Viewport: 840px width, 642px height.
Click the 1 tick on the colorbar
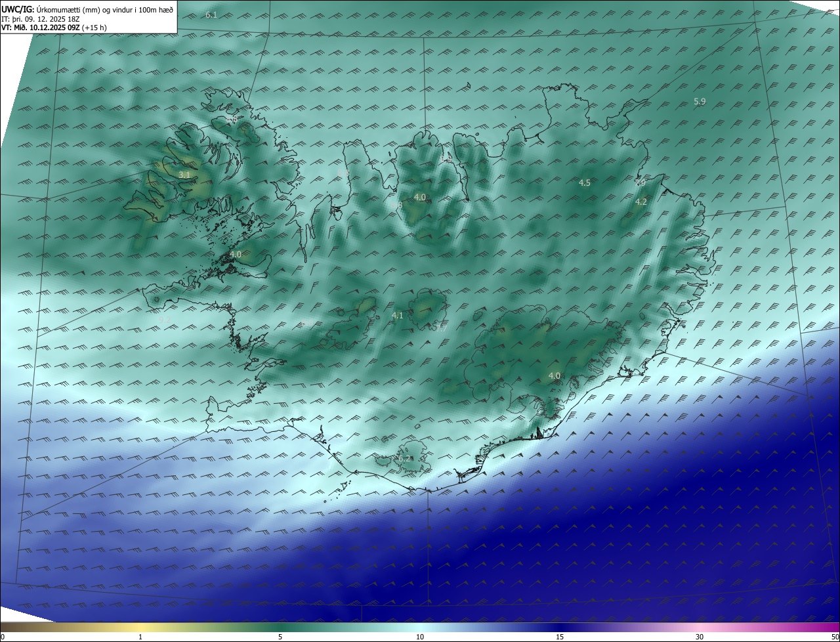pos(140,637)
